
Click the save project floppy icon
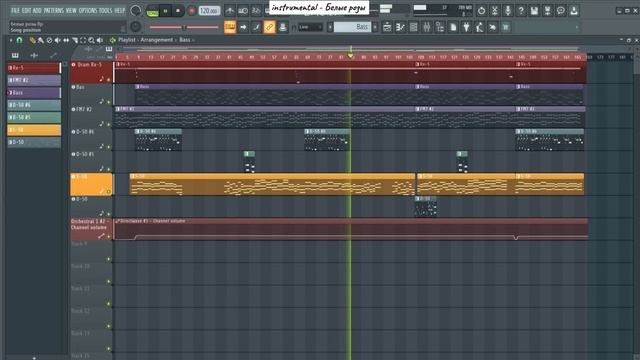point(534,11)
